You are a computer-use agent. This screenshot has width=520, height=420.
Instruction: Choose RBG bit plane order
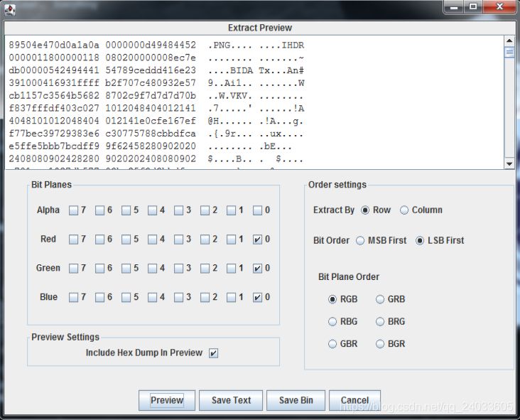332,321
